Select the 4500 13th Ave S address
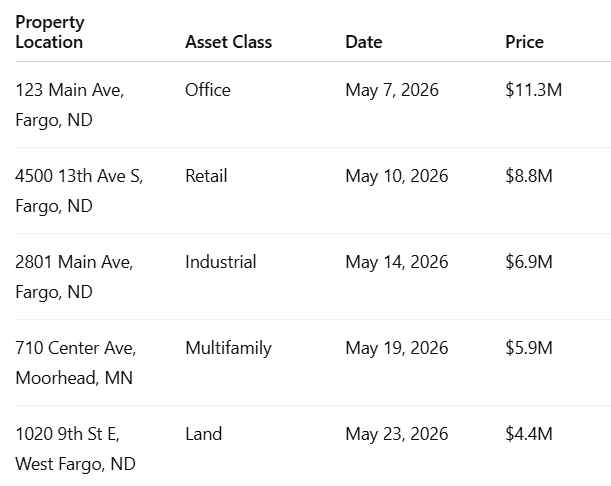This screenshot has width=611, height=486. [79, 191]
